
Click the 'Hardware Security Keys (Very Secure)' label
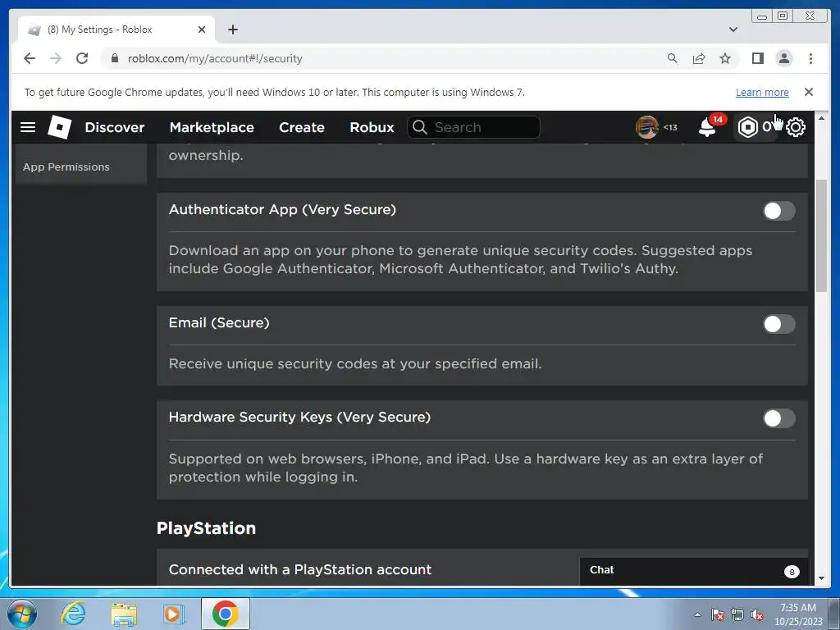click(x=299, y=417)
